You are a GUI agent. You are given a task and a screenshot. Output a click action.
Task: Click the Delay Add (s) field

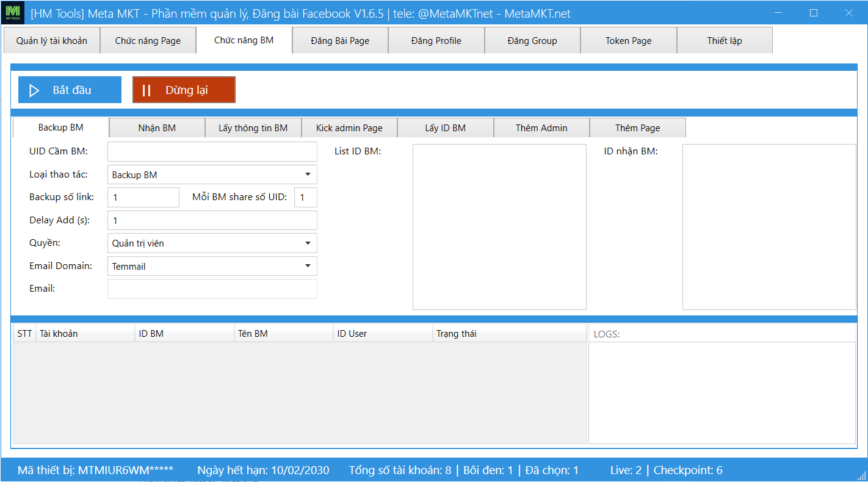coord(212,220)
